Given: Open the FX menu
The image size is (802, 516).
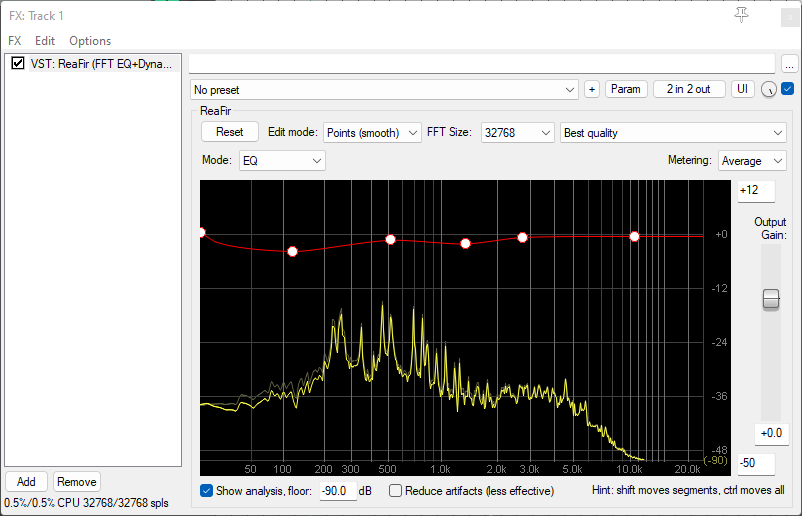Looking at the screenshot, I should click(15, 41).
